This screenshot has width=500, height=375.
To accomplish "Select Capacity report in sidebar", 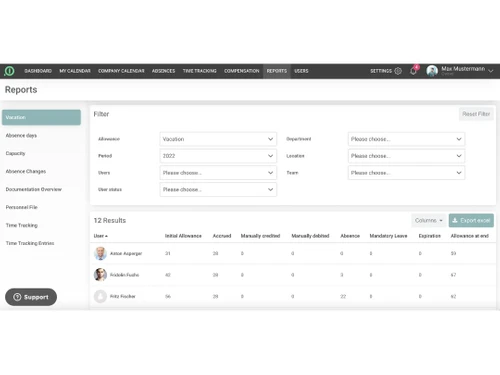I will click(15, 153).
